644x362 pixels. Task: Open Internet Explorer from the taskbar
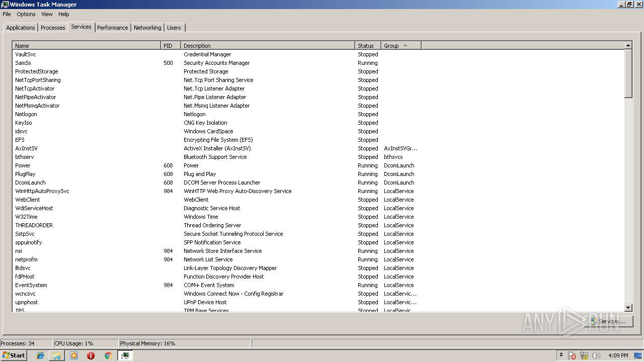40,355
